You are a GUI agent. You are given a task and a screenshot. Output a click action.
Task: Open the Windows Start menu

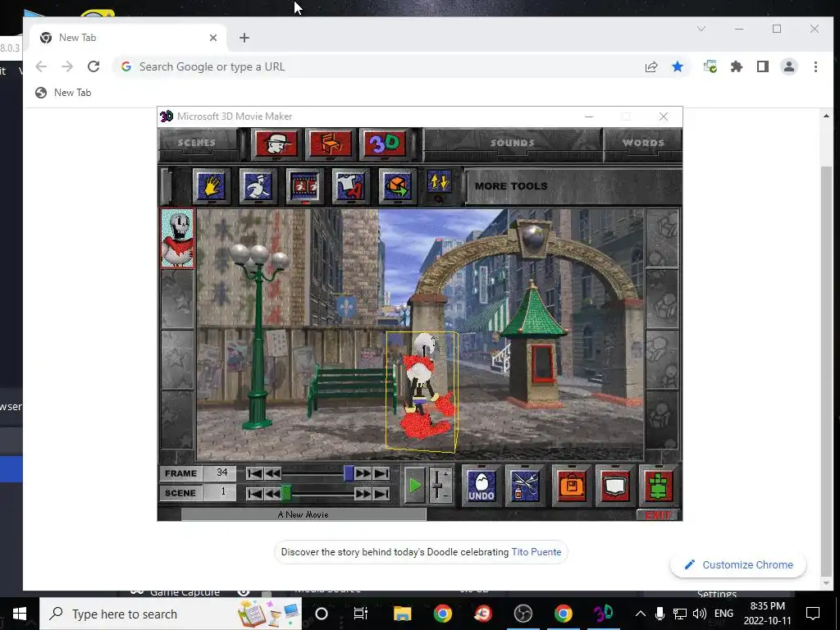tap(20, 614)
